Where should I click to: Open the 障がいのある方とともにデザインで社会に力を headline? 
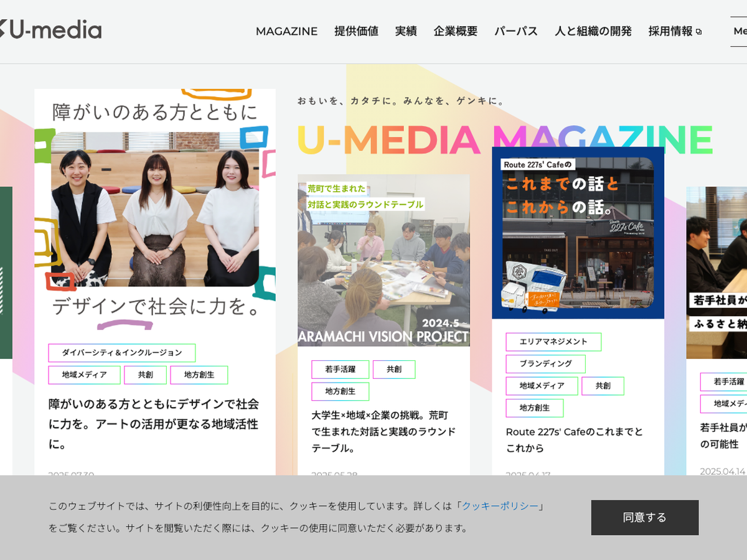pyautogui.click(x=154, y=424)
